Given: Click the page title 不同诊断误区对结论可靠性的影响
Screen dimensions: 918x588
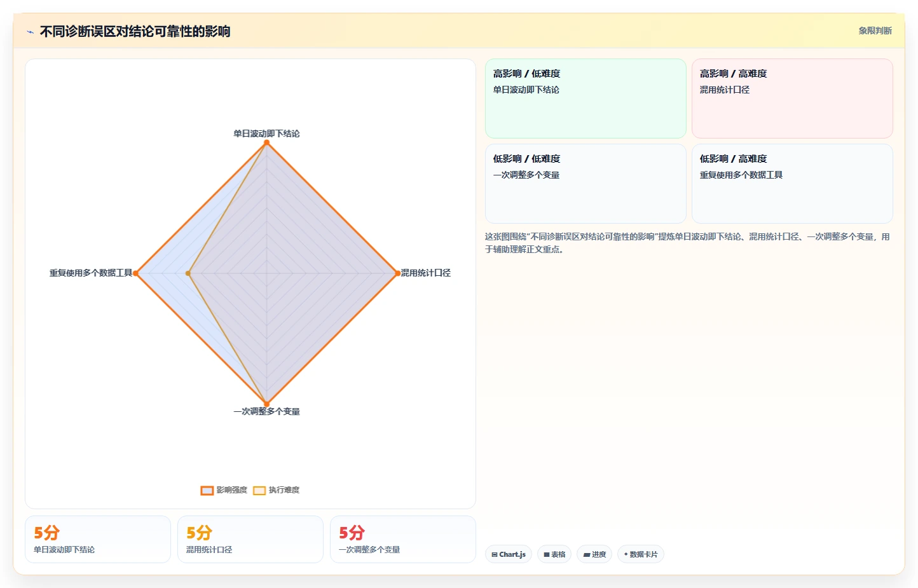Looking at the screenshot, I should pyautogui.click(x=135, y=31).
